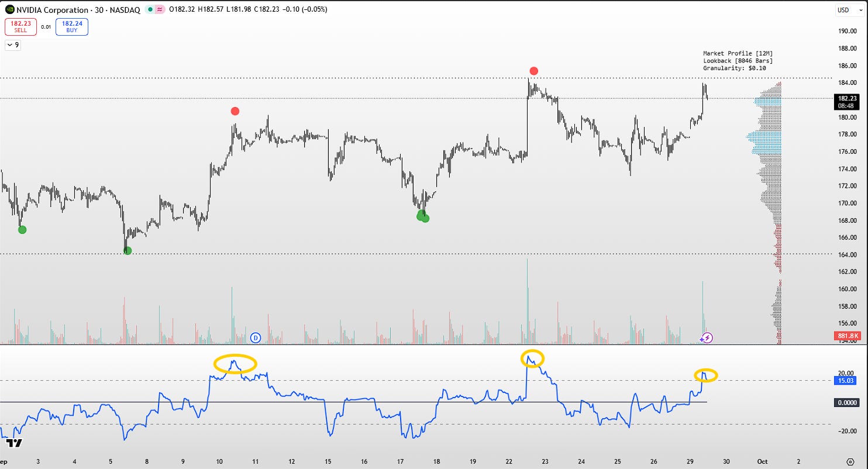Click 188.00 on the price scale
The image size is (868, 469).
pos(847,49)
